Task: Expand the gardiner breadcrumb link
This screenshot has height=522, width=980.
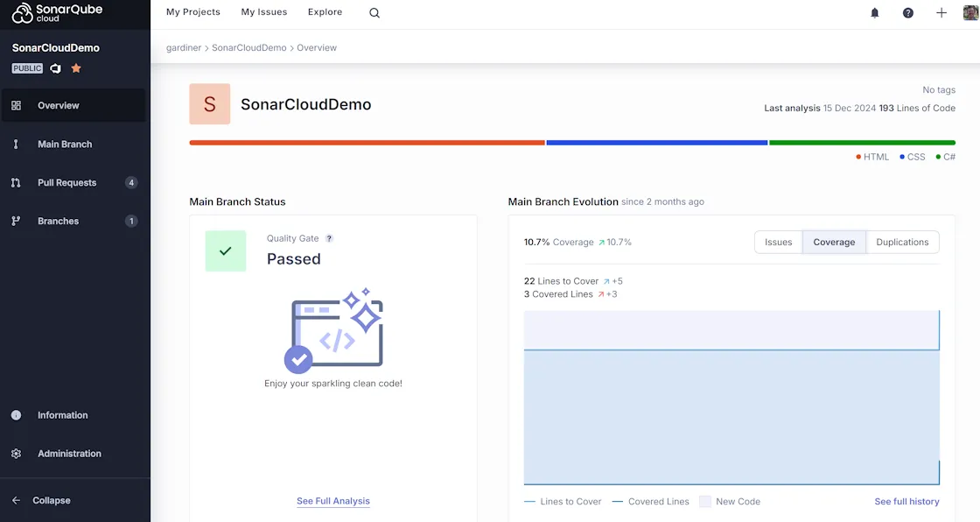Action: 184,47
